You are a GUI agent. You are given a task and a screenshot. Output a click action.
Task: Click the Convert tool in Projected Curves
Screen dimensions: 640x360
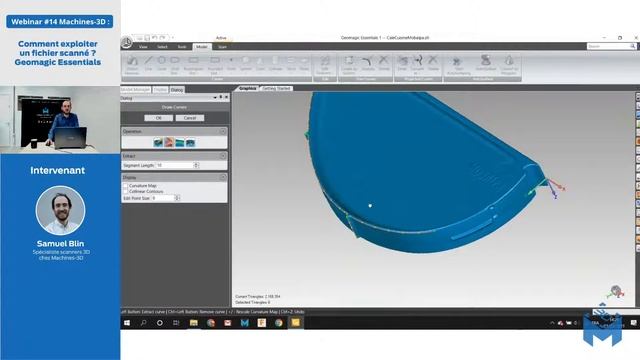pos(418,64)
